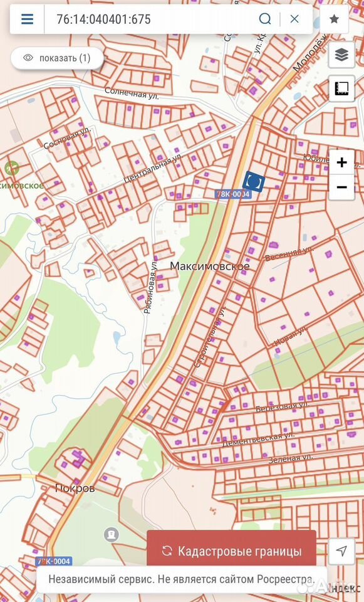
Task: Open the map layers panel
Action: [341, 55]
